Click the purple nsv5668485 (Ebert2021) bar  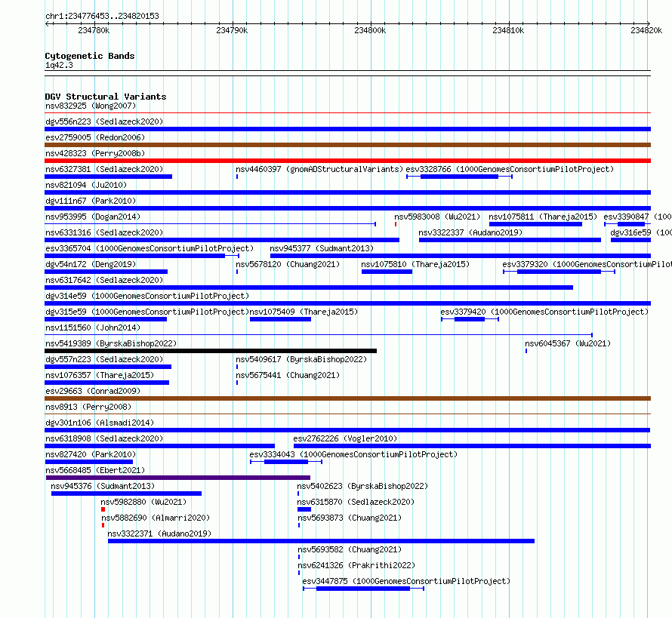pyautogui.click(x=178, y=478)
